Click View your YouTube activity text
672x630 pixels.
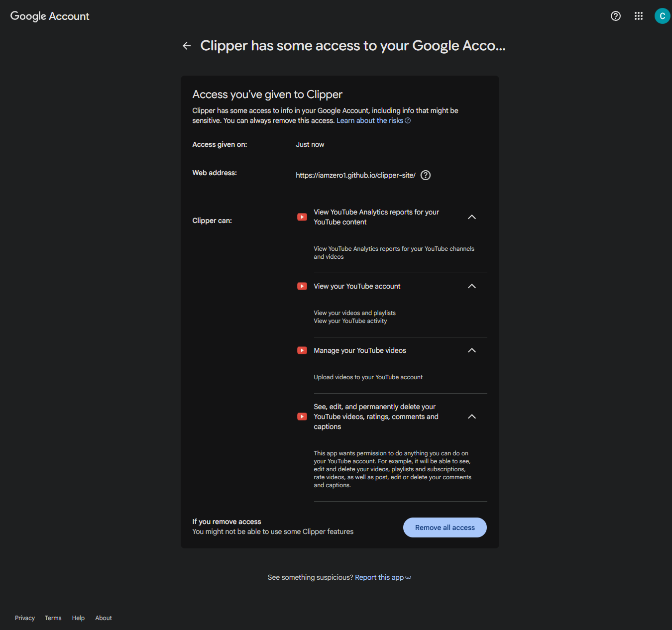point(350,321)
